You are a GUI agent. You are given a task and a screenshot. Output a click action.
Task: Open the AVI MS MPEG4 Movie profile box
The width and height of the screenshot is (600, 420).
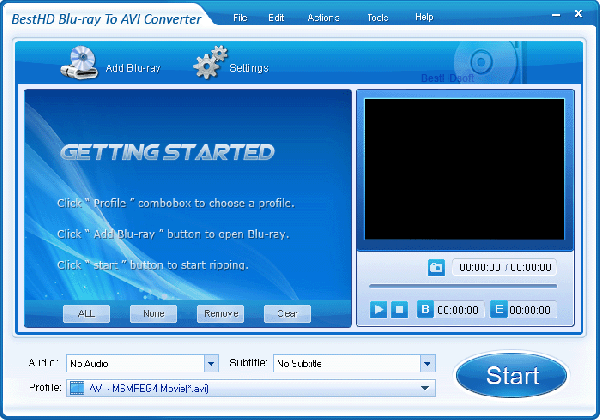coord(251,388)
